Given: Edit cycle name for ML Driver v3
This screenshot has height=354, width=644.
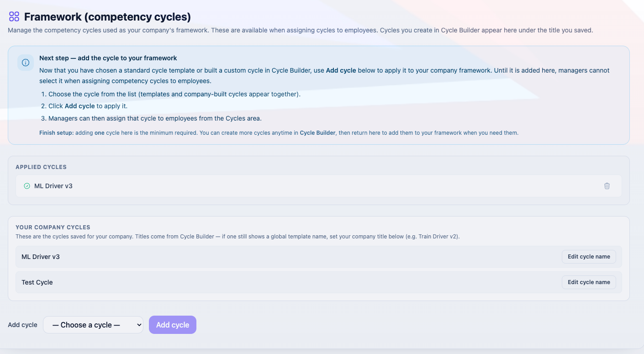Looking at the screenshot, I should pos(589,257).
